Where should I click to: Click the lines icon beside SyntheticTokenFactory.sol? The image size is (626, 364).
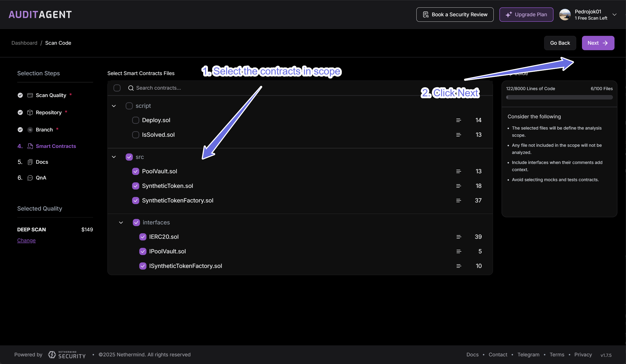pos(458,201)
